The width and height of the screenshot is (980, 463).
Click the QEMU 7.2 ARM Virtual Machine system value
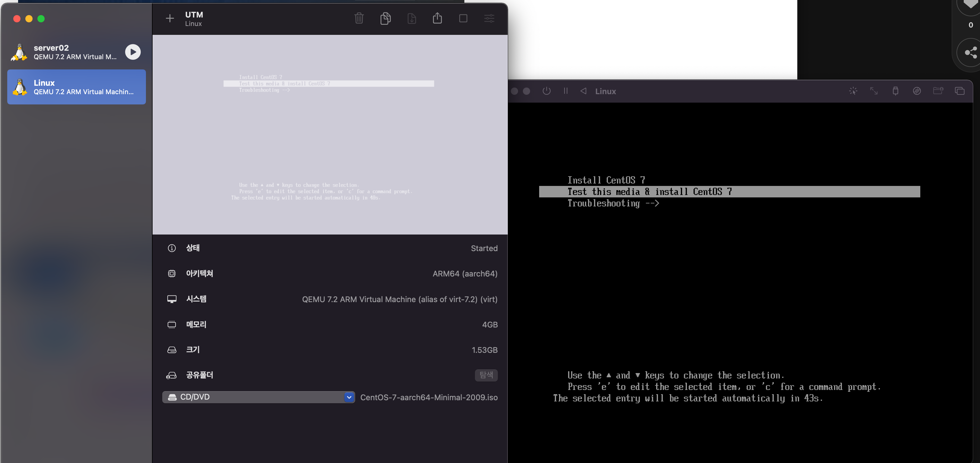400,299
